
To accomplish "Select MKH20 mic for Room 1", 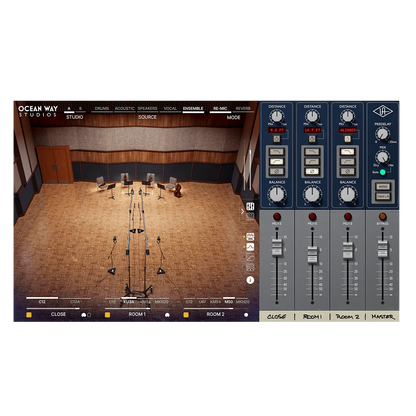I will coord(162,301).
